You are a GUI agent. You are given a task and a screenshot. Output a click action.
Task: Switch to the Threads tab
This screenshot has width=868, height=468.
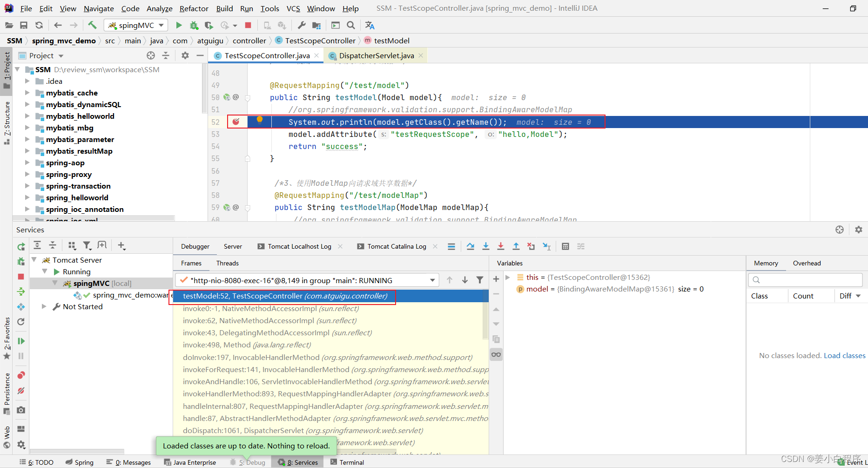pos(227,263)
